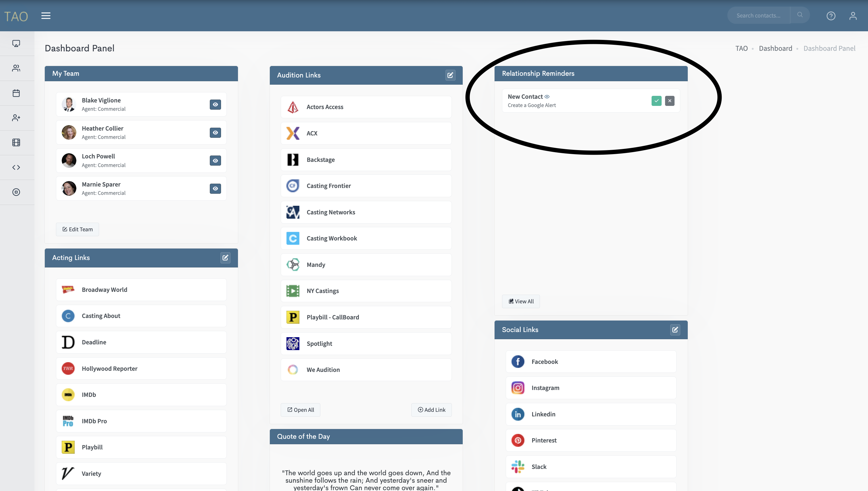Focus the Search contacts field
Screen dimensions: 868x491
click(758, 15)
